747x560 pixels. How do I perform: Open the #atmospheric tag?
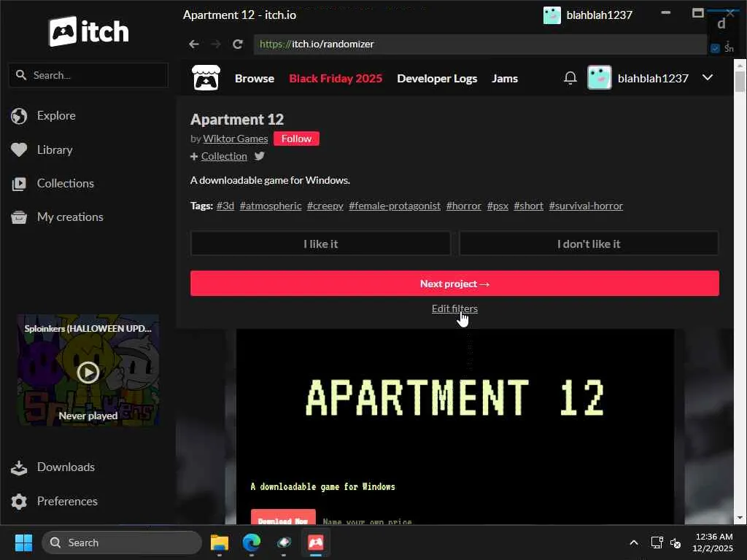click(271, 206)
